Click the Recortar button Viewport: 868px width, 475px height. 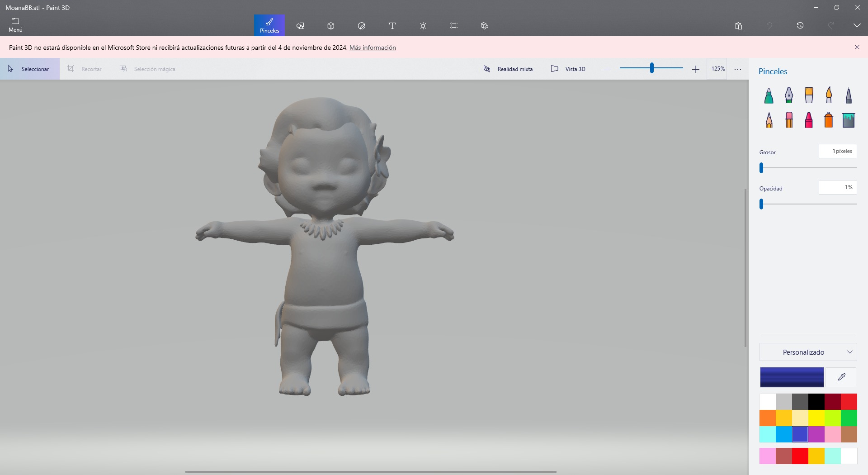pyautogui.click(x=85, y=69)
